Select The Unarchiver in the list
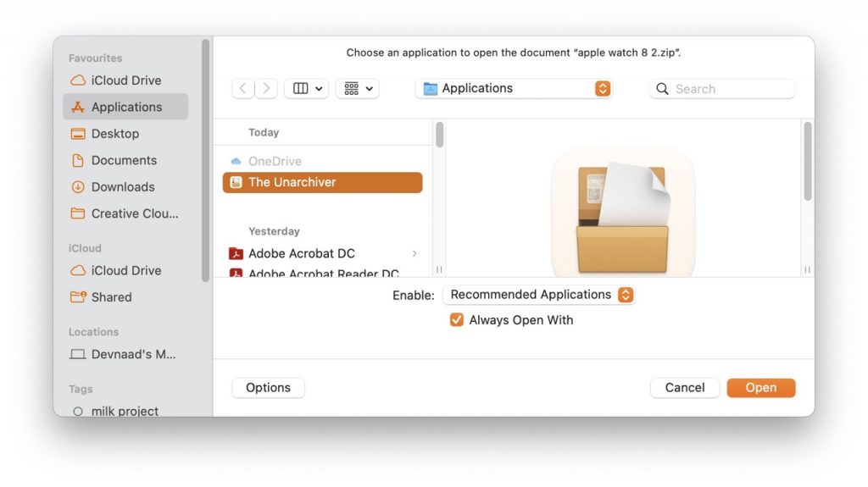This screenshot has width=868, height=487. coord(322,182)
